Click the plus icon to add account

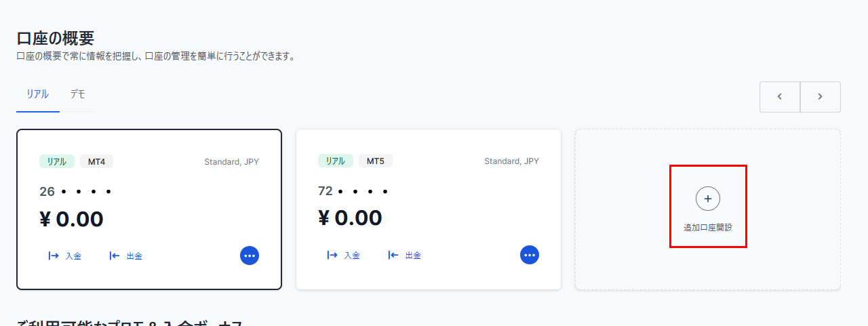(708, 199)
